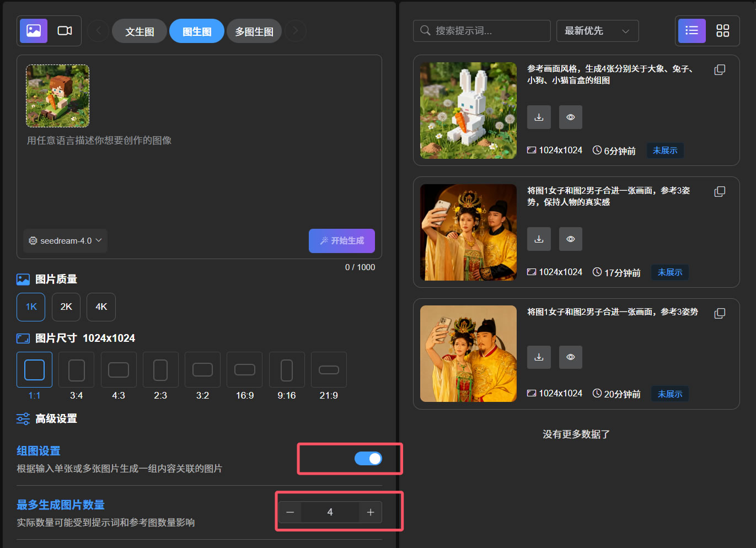Preview the 17-minute-old couple image
The width and height of the screenshot is (756, 548).
tap(571, 239)
